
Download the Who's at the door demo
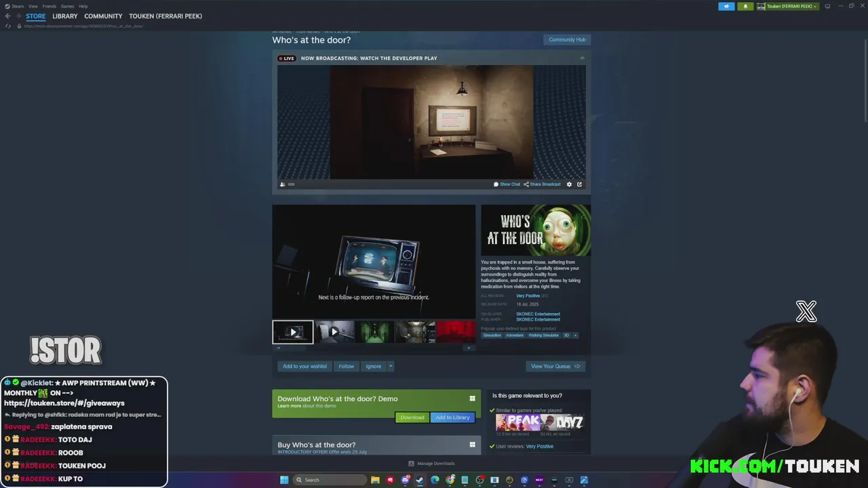412,418
